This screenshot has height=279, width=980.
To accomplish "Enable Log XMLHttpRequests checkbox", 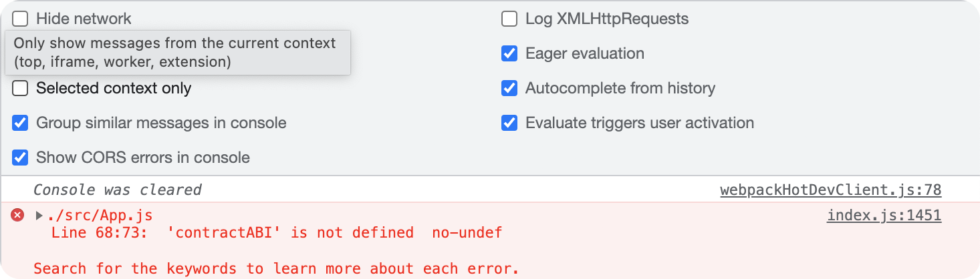I will pyautogui.click(x=509, y=19).
